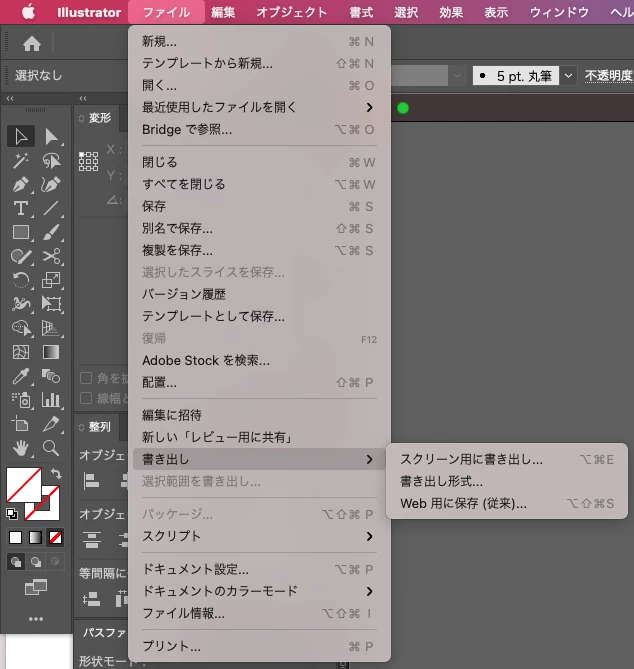The width and height of the screenshot is (634, 669).
Task: Select the Lasso tool
Action: 51,160
